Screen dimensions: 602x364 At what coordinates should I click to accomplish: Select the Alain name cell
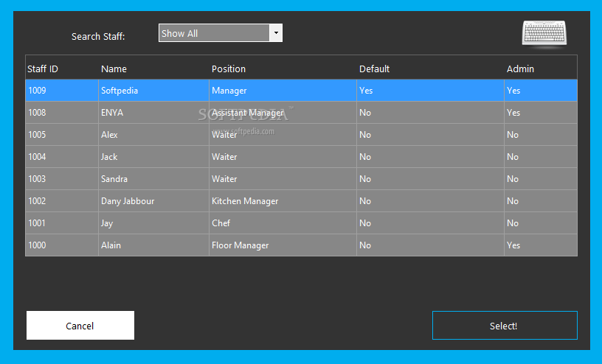point(153,245)
